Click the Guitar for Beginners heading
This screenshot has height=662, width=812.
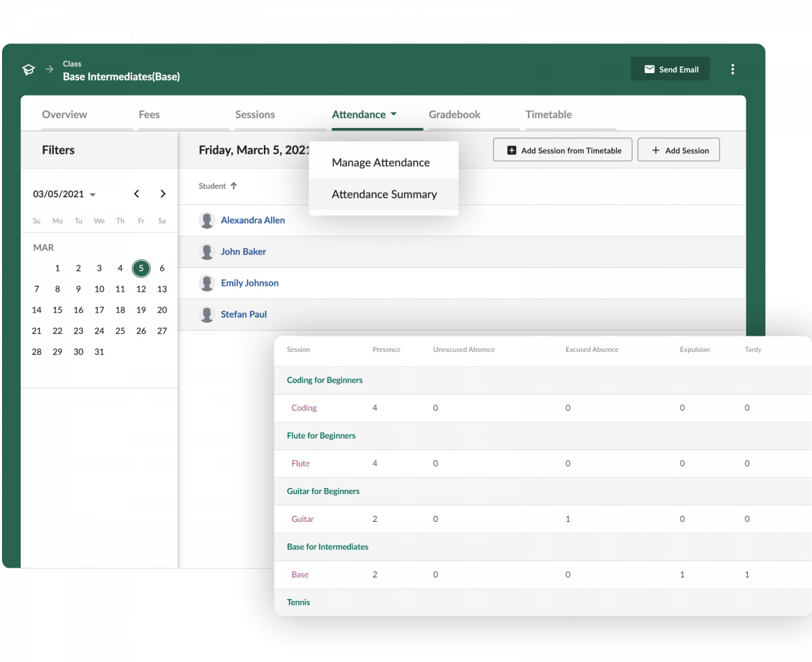(323, 491)
